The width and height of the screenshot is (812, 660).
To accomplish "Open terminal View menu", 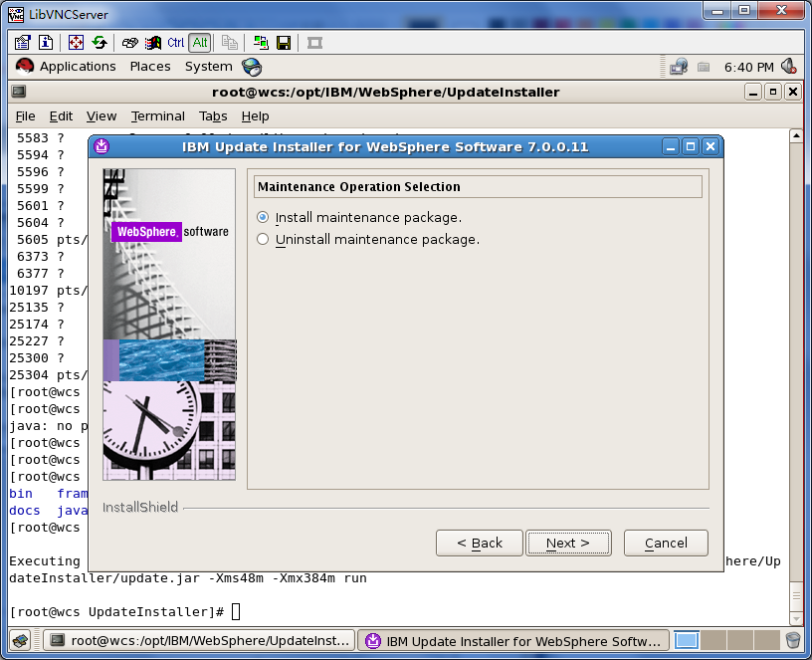I will tap(101, 116).
